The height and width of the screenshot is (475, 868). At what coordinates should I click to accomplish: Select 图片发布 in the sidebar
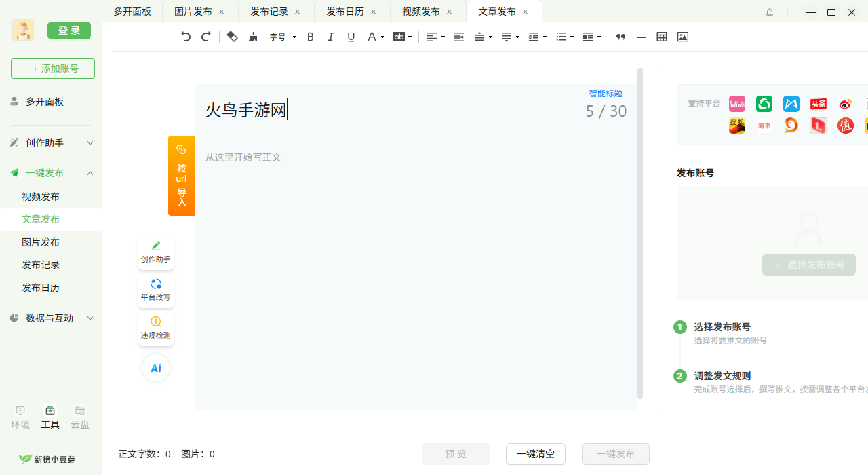click(x=41, y=242)
